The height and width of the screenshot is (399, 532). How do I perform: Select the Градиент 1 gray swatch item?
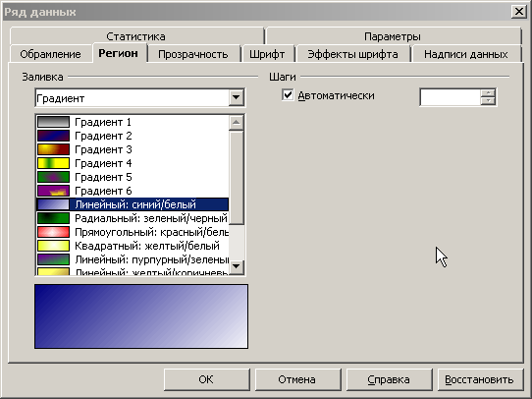[x=133, y=122]
